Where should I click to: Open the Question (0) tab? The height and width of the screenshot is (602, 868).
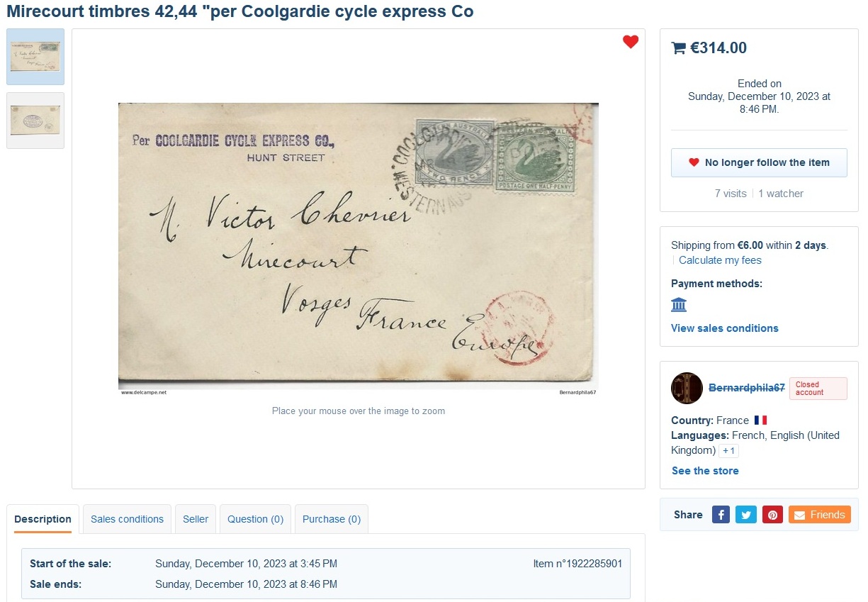coord(255,519)
